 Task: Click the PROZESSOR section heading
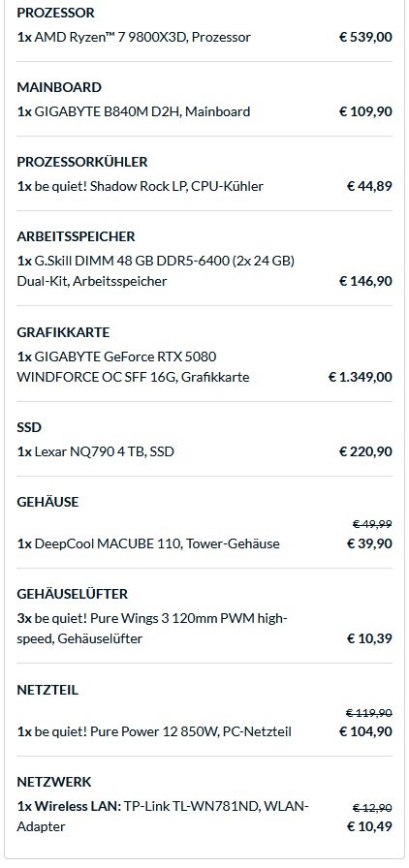click(x=55, y=13)
